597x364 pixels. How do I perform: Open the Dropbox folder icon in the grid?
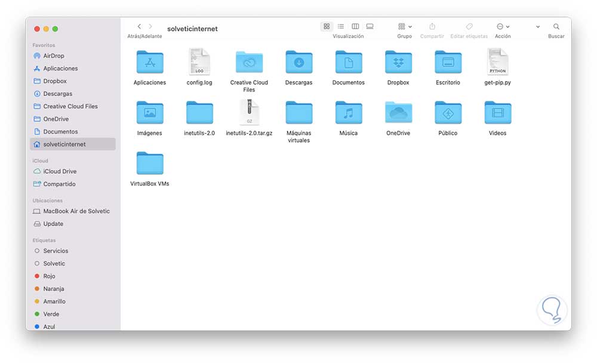coord(398,62)
